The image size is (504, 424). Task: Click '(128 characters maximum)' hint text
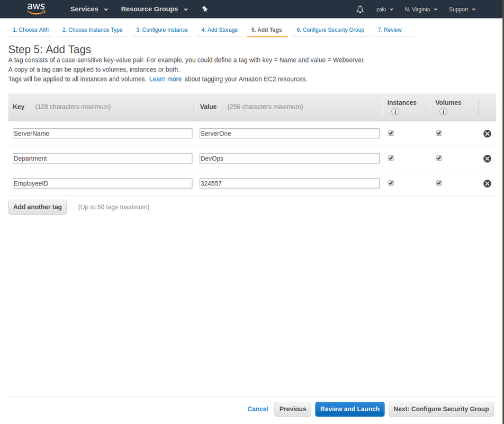73,107
